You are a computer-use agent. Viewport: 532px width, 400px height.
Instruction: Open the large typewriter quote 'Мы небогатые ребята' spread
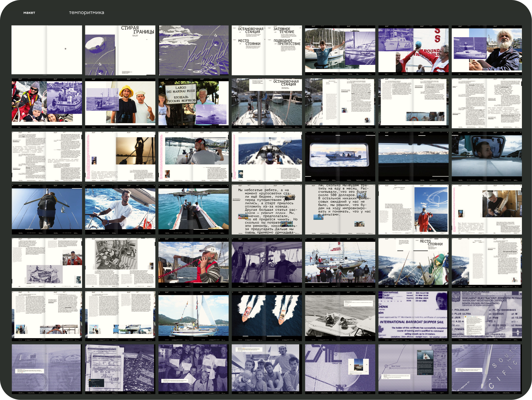267,210
